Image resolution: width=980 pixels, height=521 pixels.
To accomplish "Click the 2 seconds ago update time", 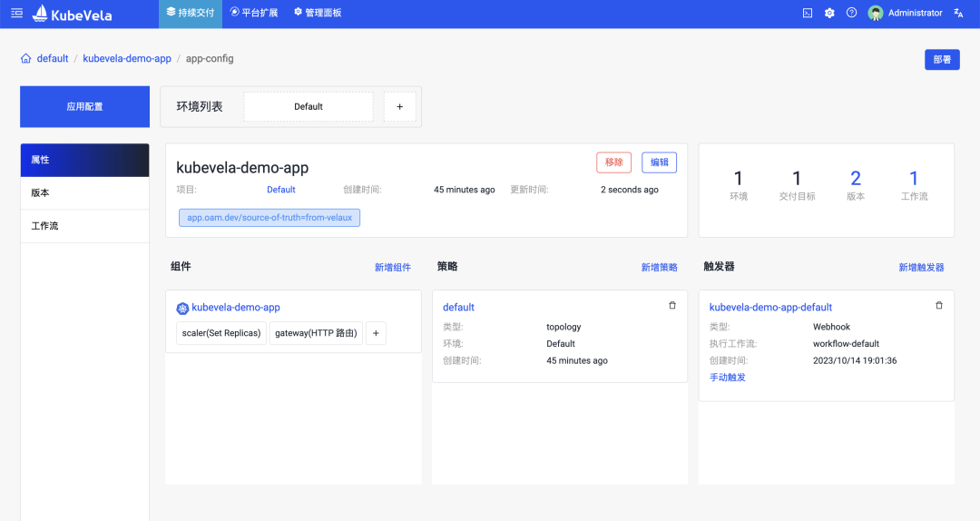I will 630,190.
